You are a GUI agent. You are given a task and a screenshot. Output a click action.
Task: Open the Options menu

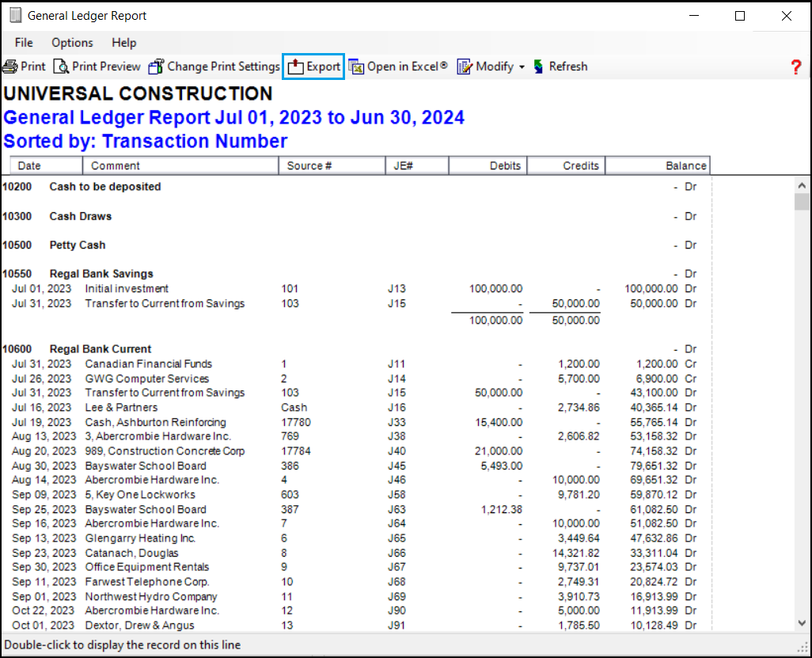coord(72,43)
